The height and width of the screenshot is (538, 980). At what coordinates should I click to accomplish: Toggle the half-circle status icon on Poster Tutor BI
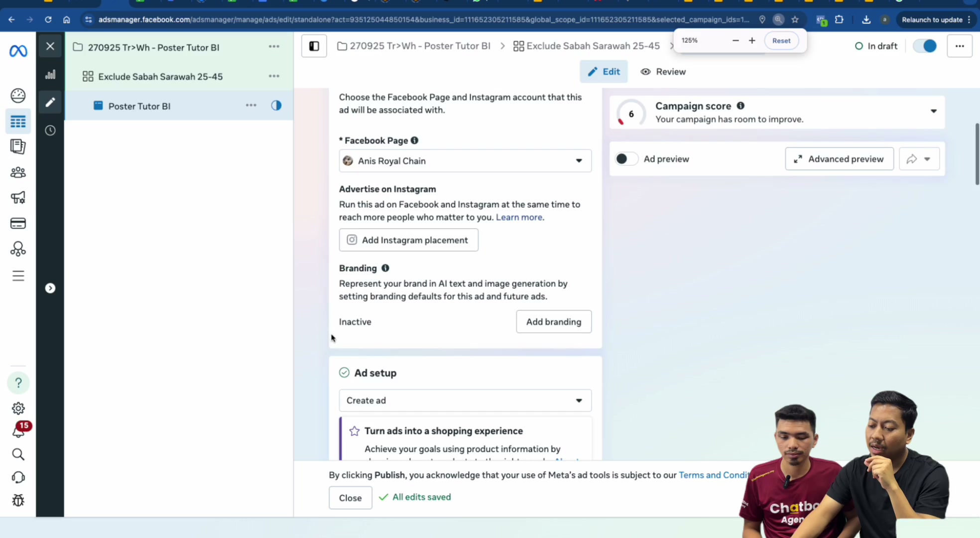[276, 106]
